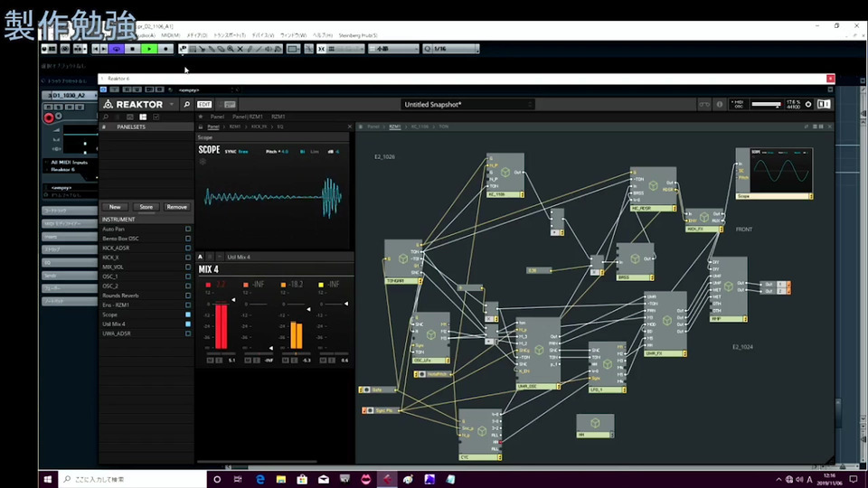The image size is (868, 488).
Task: Open the トランスポート(T) menu
Action: tap(230, 35)
